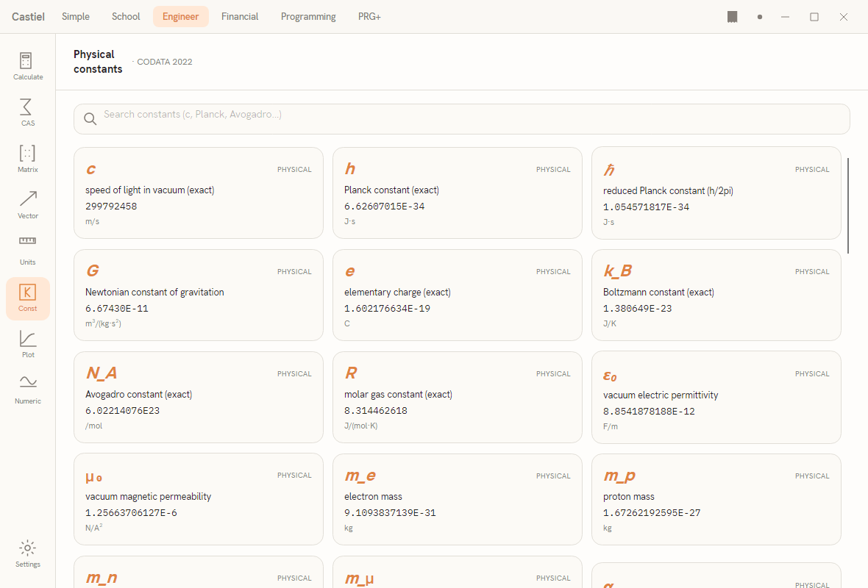Screen dimensions: 868x588
Task: Pick the vacuum magnetic permeability card
Action: [198, 499]
